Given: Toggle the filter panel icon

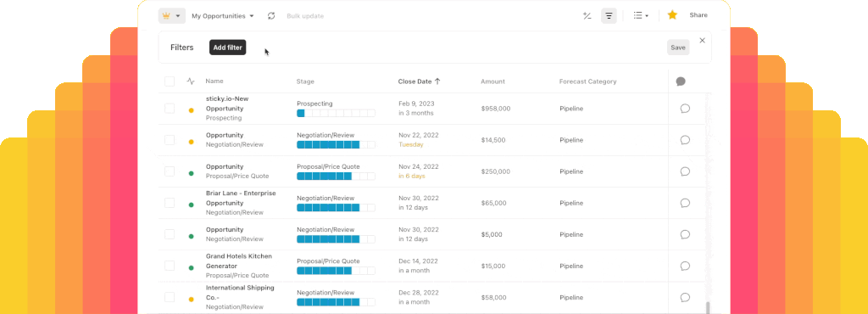Looking at the screenshot, I should click(x=609, y=16).
